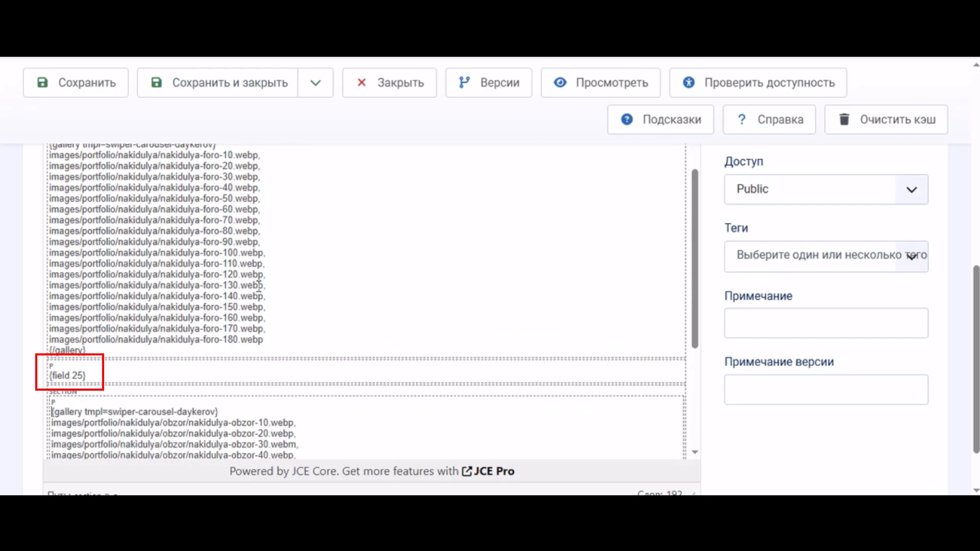Click the Сохранить save disk icon
The width and height of the screenshot is (980, 551).
(x=43, y=83)
